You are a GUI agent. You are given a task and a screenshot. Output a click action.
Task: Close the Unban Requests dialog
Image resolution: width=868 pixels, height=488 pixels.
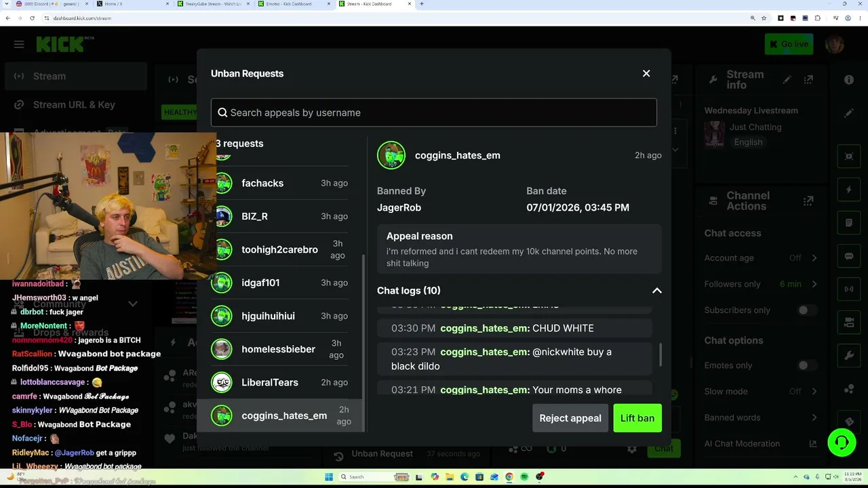646,73
